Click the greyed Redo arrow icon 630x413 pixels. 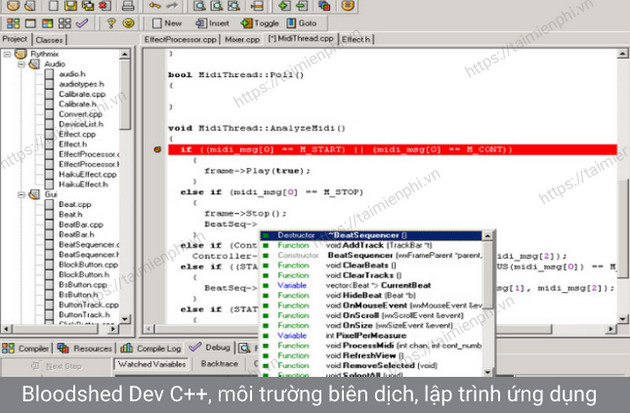point(172,5)
